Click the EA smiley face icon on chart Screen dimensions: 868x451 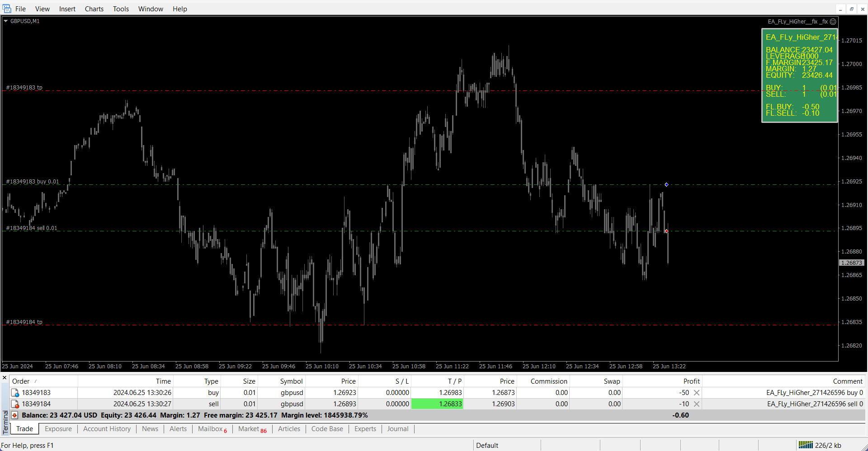833,21
